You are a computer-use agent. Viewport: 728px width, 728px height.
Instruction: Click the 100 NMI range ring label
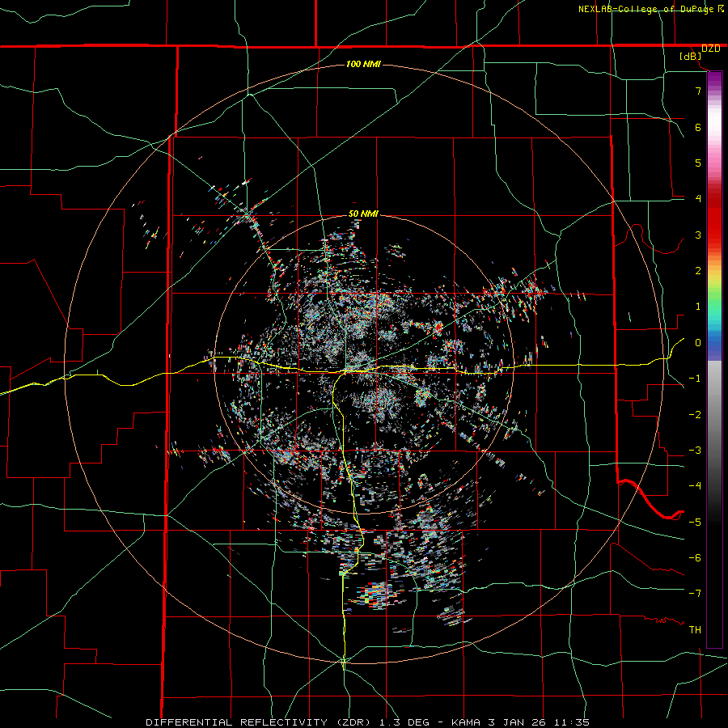(363, 64)
